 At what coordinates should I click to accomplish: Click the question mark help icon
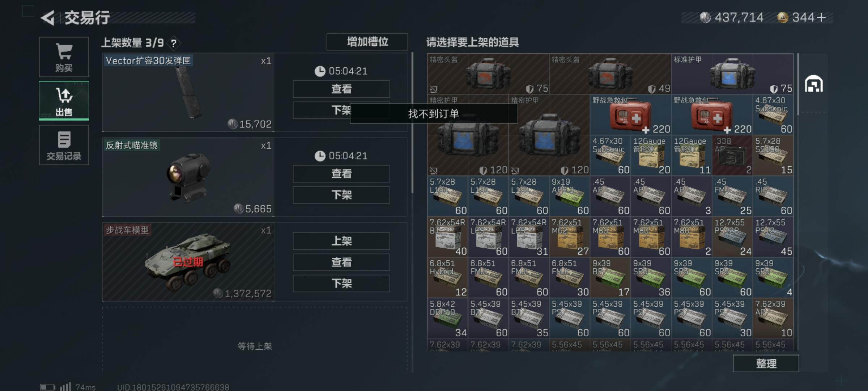tap(174, 43)
